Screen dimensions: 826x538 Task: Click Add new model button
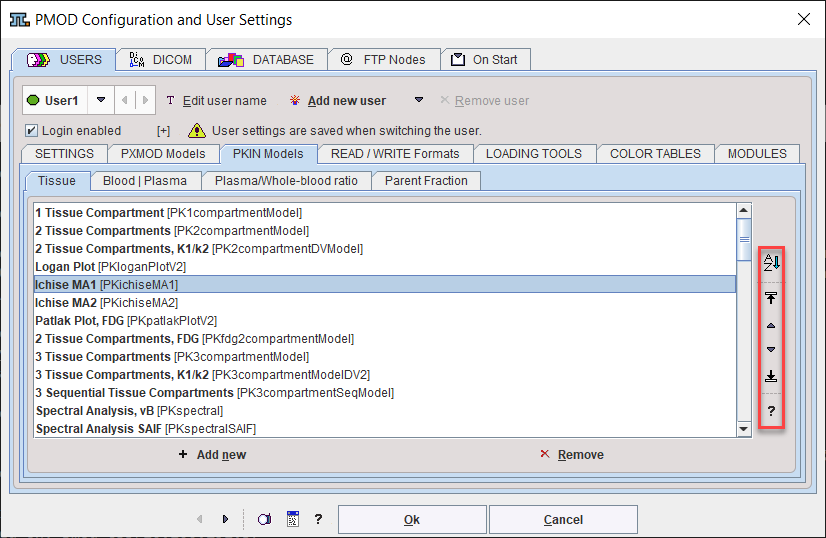[x=213, y=454]
